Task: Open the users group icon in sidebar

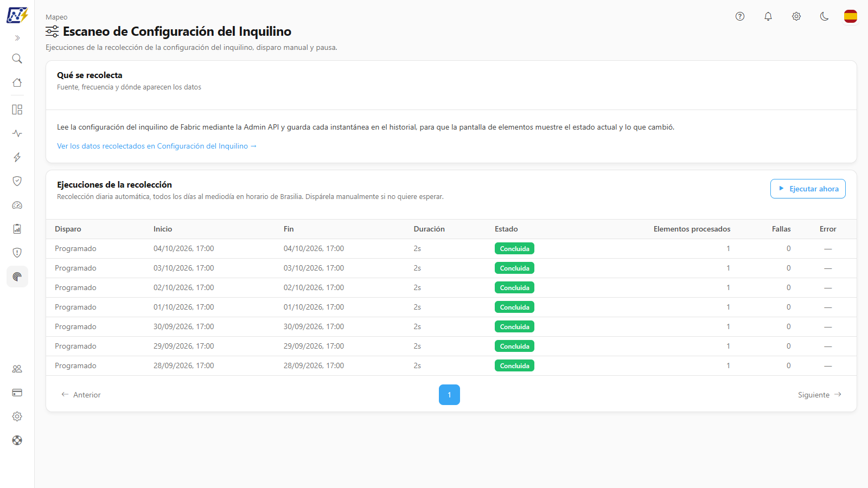Action: [17, 369]
